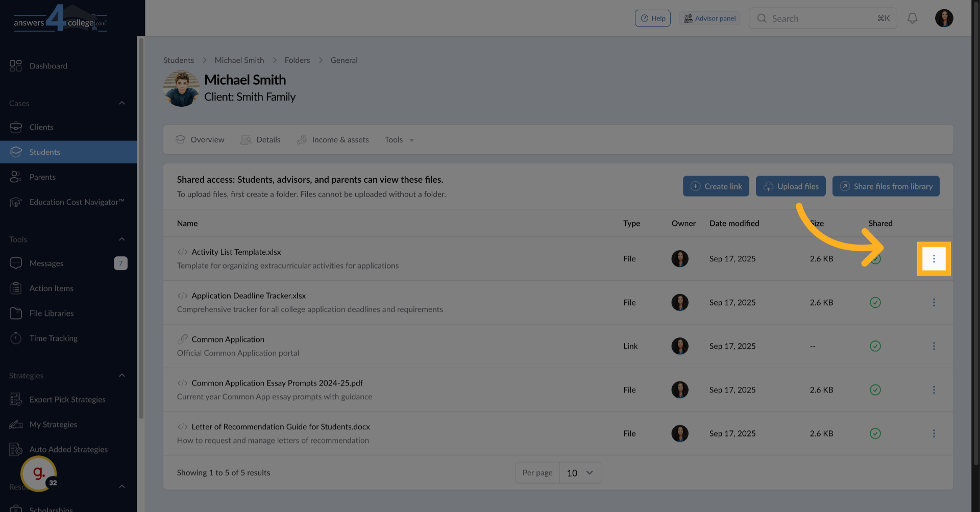Click the user profile avatar
Screen dimensions: 980x512
point(944,18)
